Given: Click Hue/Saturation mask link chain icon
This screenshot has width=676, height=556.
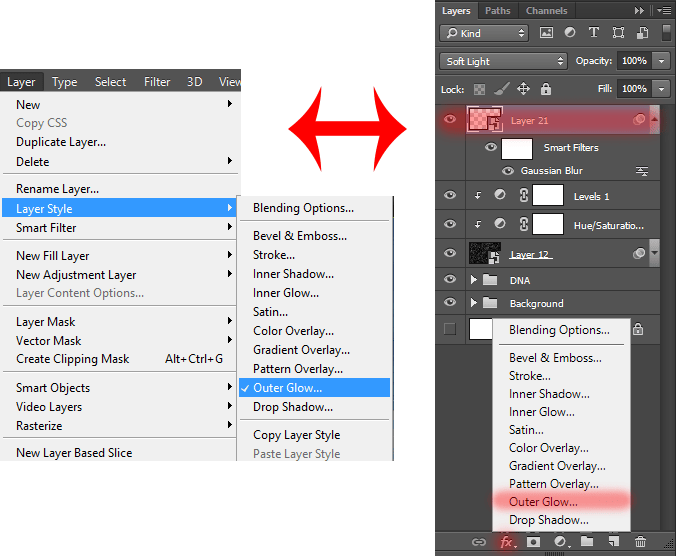Looking at the screenshot, I should coord(524,224).
